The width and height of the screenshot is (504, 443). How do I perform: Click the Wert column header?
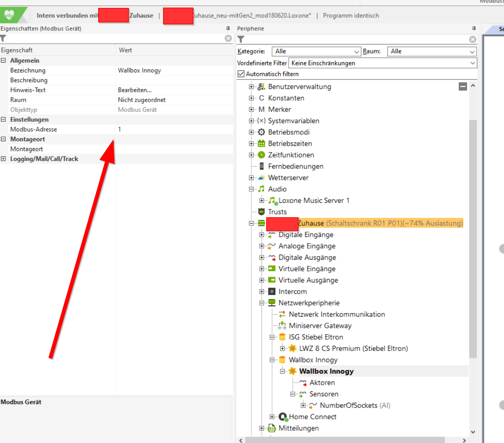(x=126, y=50)
